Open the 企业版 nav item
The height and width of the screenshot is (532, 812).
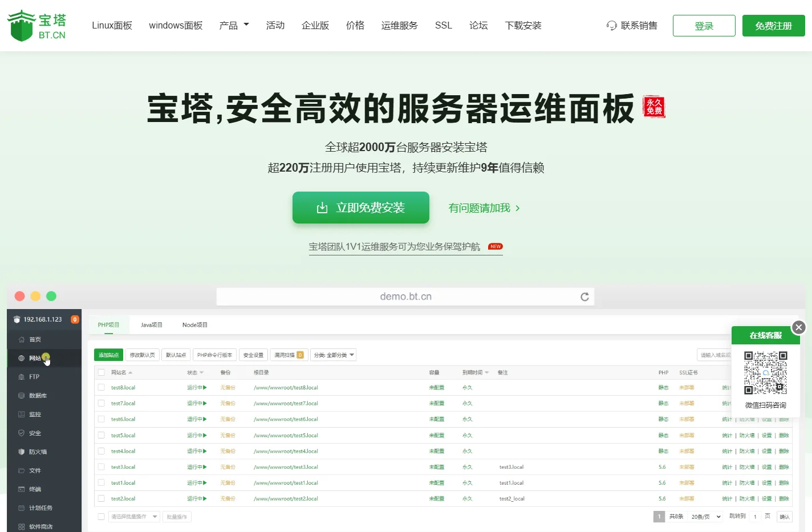pyautogui.click(x=315, y=25)
